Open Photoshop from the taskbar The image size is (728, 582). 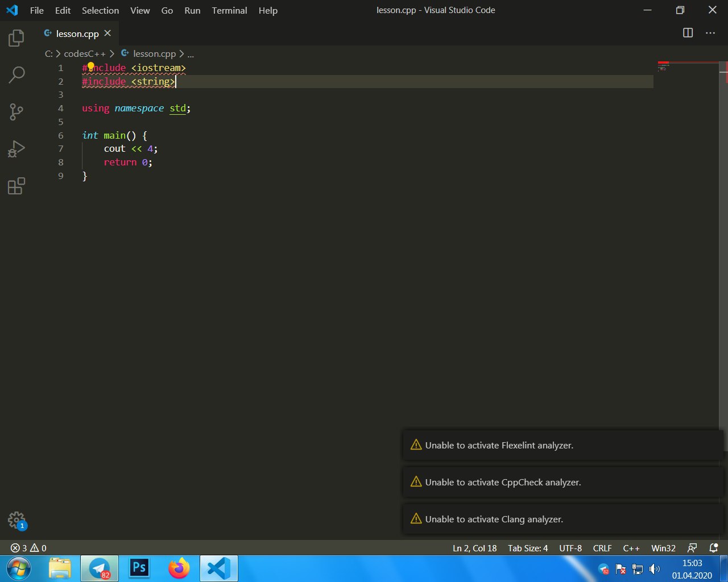point(139,568)
